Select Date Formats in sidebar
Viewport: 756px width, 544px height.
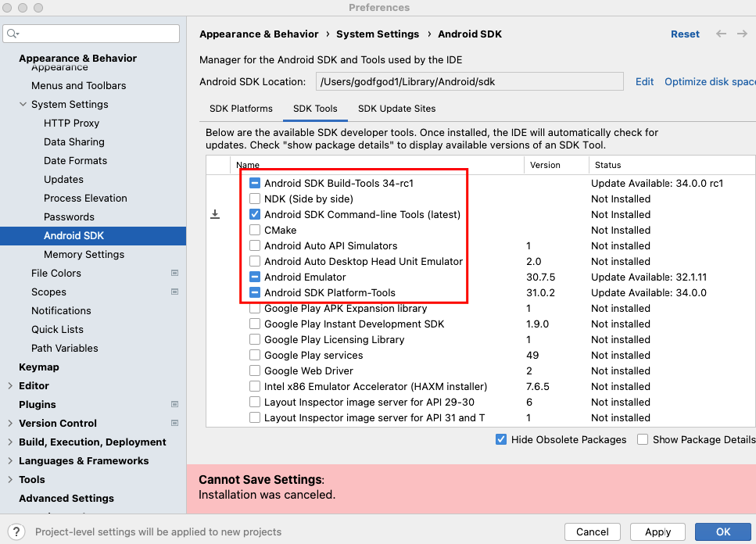pyautogui.click(x=75, y=160)
